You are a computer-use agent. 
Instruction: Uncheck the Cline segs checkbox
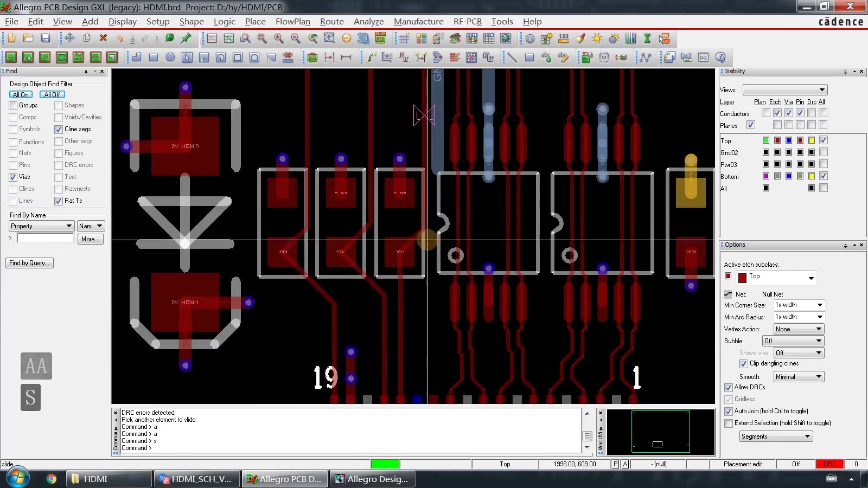coord(59,129)
